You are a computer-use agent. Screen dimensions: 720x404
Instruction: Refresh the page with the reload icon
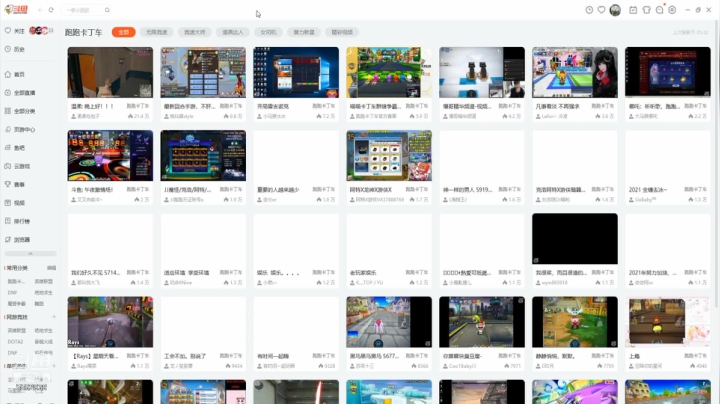coord(51,10)
